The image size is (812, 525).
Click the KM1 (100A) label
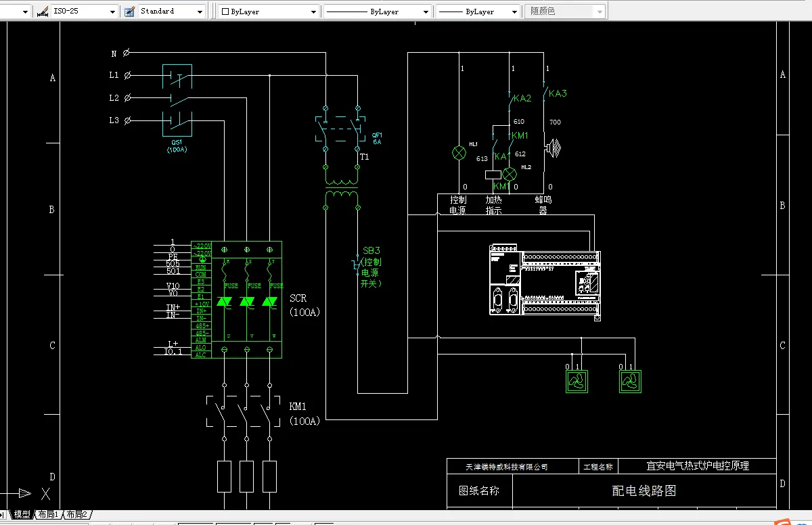pyautogui.click(x=304, y=413)
